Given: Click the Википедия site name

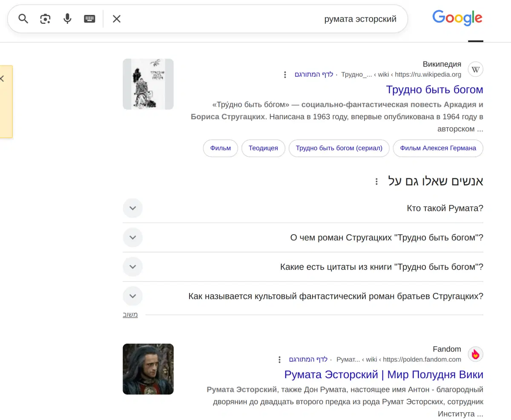Looking at the screenshot, I should [x=442, y=64].
